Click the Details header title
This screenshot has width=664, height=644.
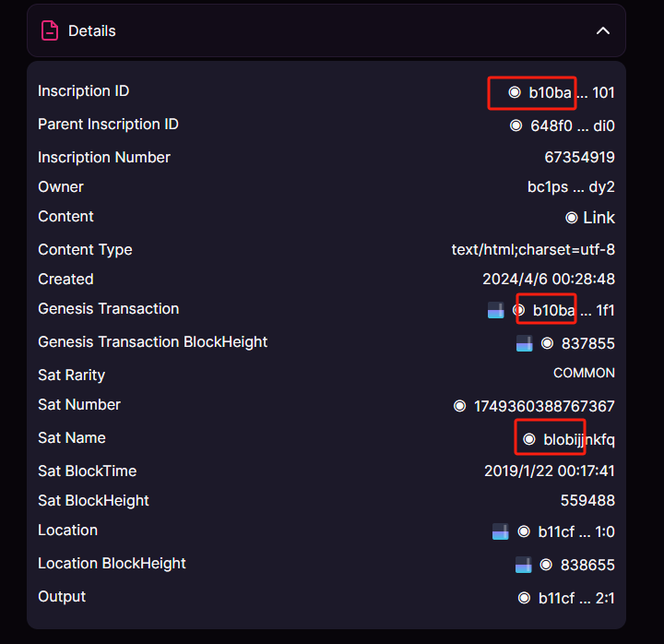tap(92, 31)
